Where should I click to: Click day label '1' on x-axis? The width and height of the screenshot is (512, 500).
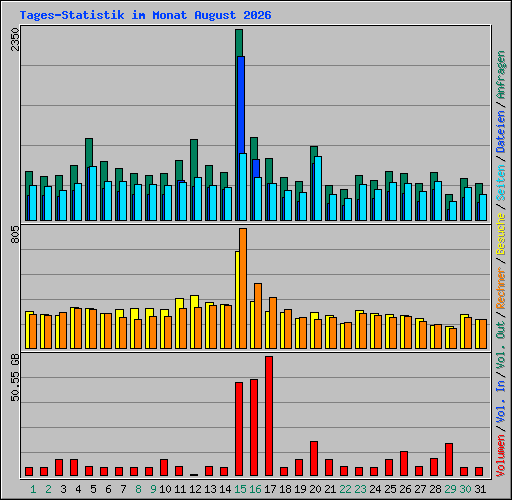point(33,489)
